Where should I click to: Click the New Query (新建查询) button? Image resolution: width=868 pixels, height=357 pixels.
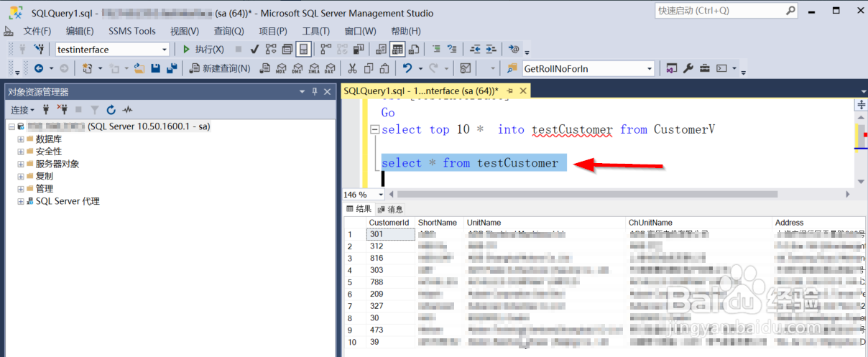[x=219, y=68]
